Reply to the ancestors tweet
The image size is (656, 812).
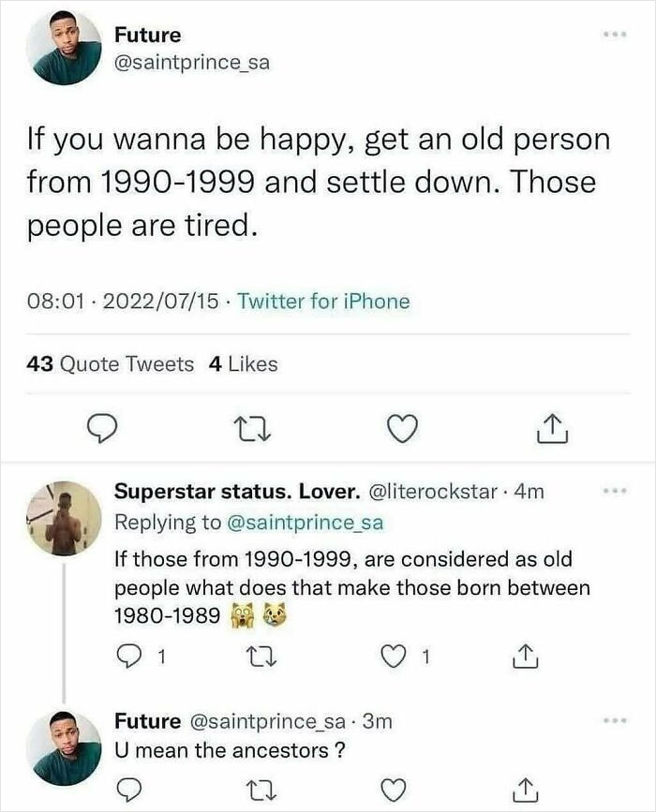click(129, 791)
